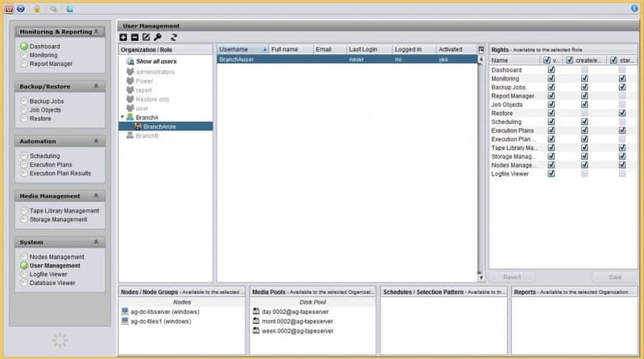Collapse the BranchA organization tree node
This screenshot has height=359, width=644.
click(122, 117)
